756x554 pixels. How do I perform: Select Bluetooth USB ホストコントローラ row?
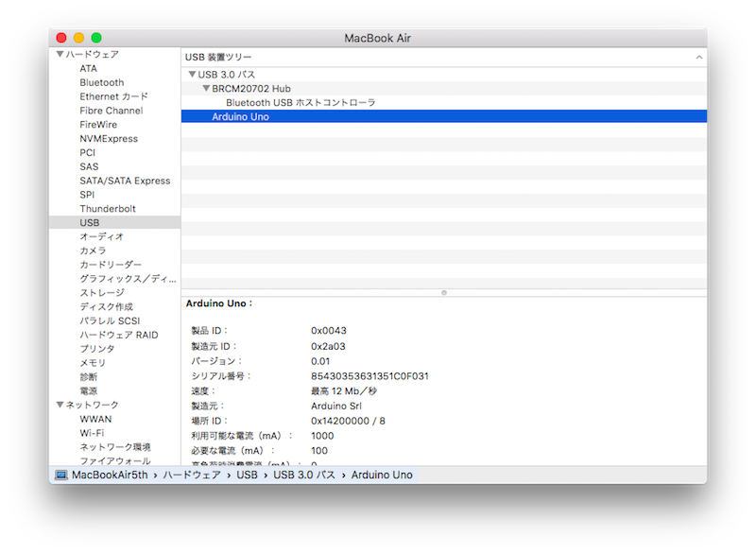(x=444, y=102)
